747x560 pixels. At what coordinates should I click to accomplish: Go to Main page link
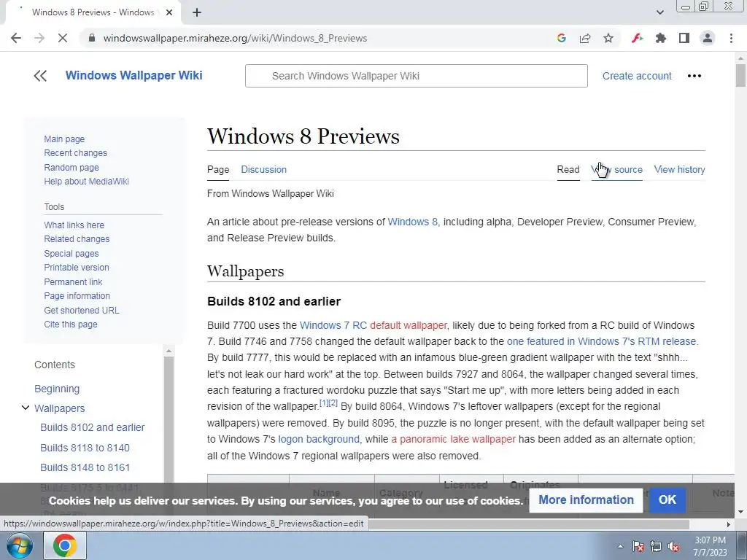click(x=64, y=139)
